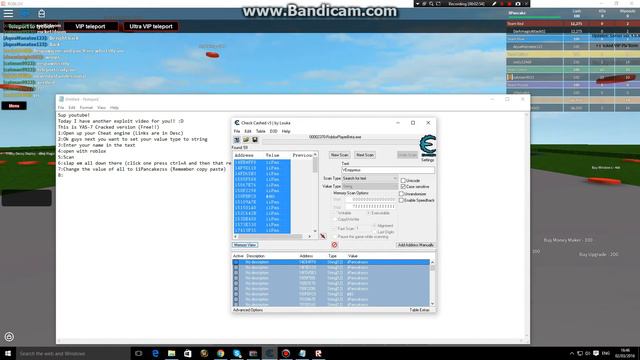Click the add selected addresses arrow icon
The width and height of the screenshot is (640, 360).
323,236
